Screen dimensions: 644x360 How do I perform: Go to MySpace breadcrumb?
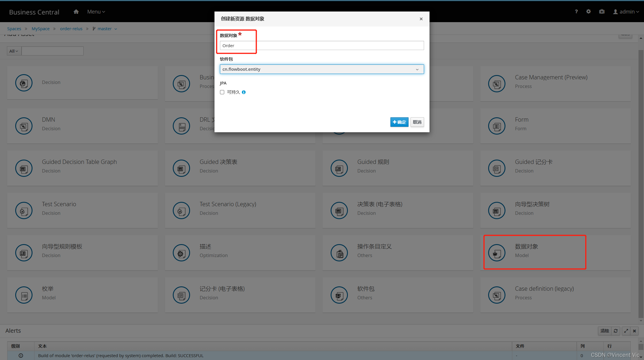point(41,29)
